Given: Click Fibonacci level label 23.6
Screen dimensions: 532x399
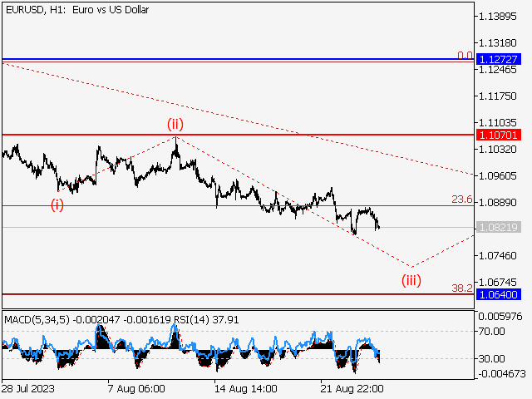Looking at the screenshot, I should click(462, 199).
